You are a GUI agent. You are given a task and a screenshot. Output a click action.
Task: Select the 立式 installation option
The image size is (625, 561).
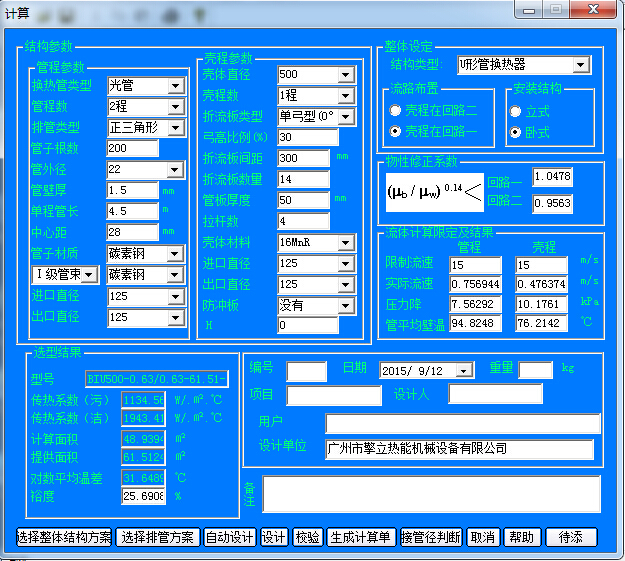click(x=516, y=111)
